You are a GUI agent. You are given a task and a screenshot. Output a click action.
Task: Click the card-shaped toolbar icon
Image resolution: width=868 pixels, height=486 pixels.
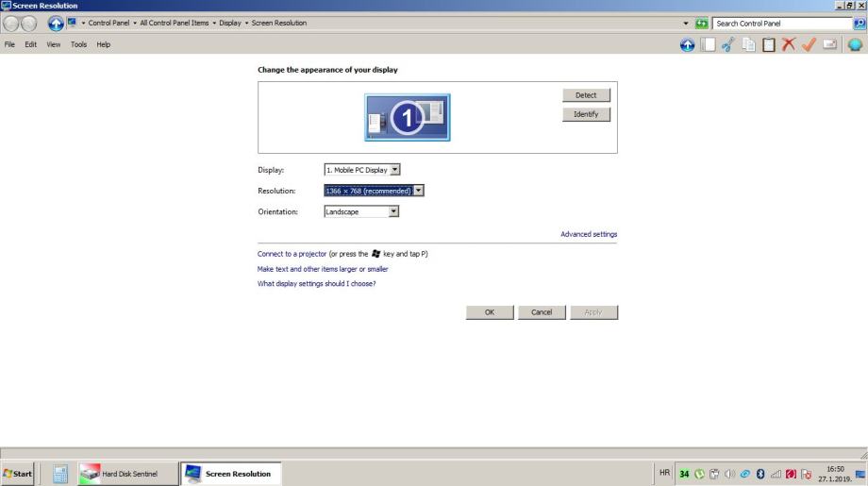click(x=829, y=45)
